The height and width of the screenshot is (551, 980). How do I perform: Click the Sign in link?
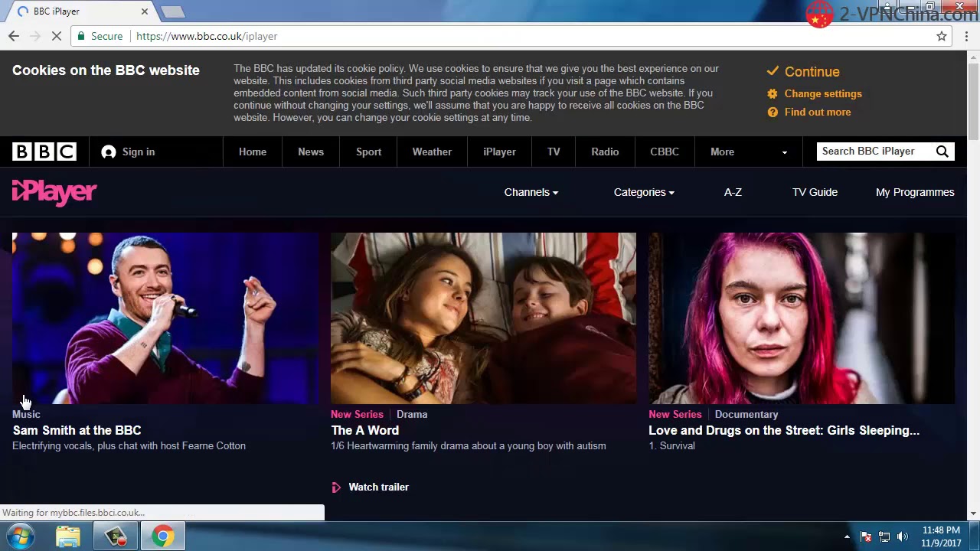pos(139,152)
